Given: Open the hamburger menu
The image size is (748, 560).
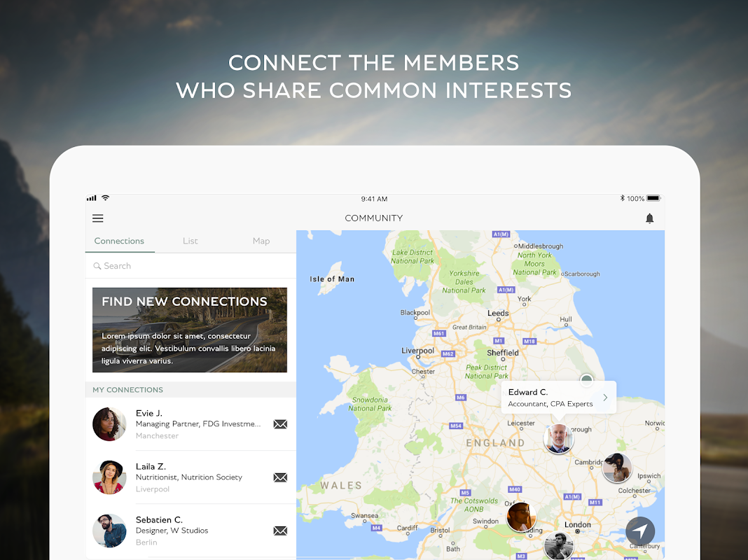Looking at the screenshot, I should [x=98, y=218].
